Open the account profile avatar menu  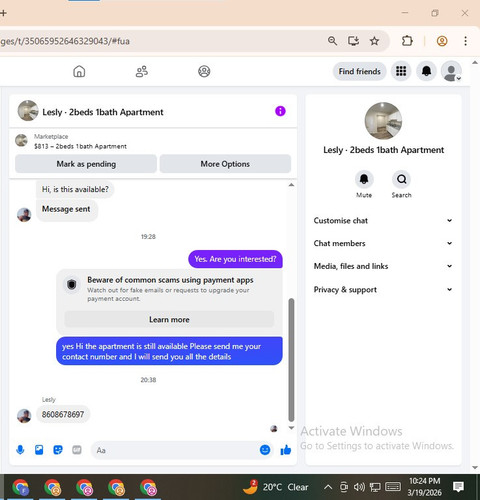(451, 71)
